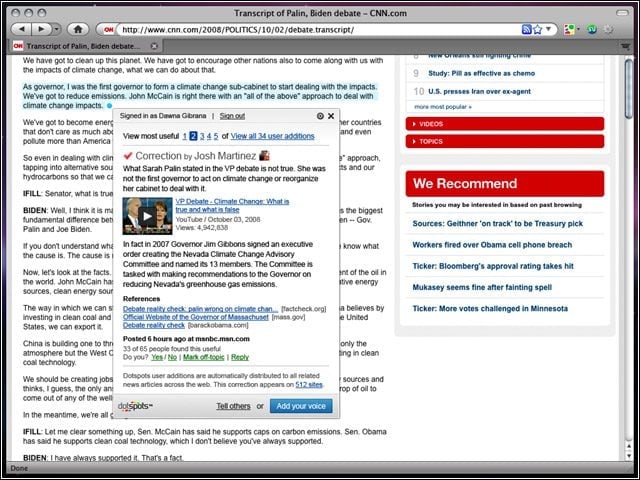Close the Transcript tab with its X

point(154,46)
